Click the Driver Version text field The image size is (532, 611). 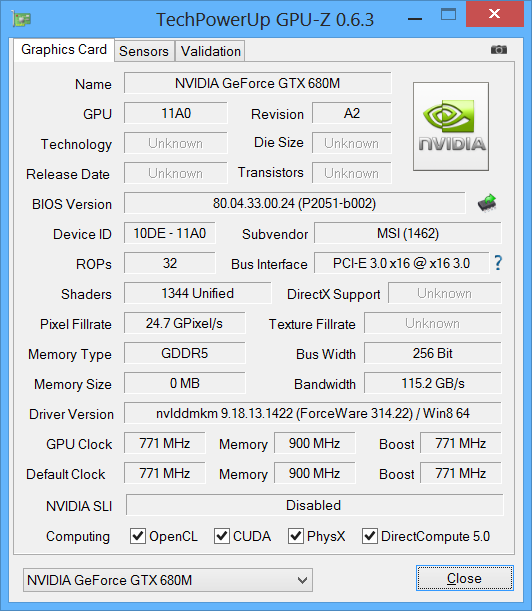coord(313,413)
